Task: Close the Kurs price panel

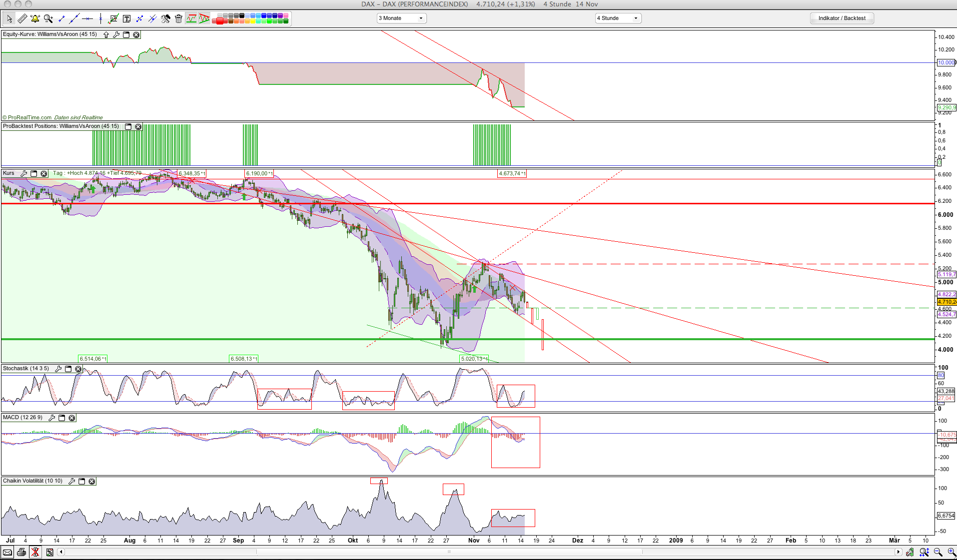Action: click(x=43, y=173)
